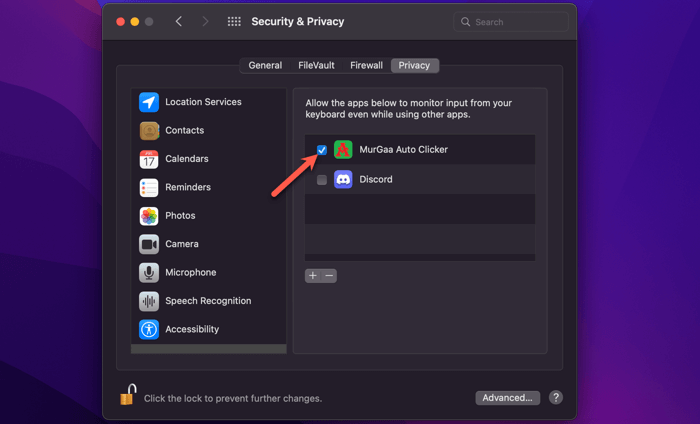Click the Security & Privacy window title
This screenshot has width=700, height=424.
click(298, 22)
